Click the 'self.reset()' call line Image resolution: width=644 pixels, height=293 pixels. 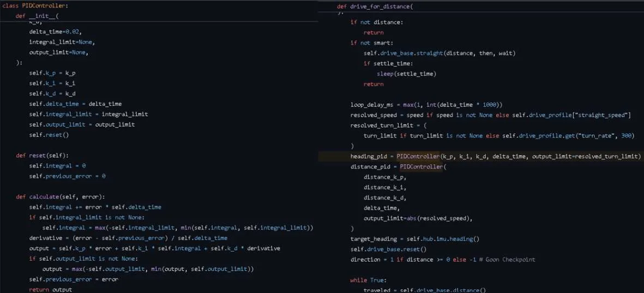pos(49,135)
